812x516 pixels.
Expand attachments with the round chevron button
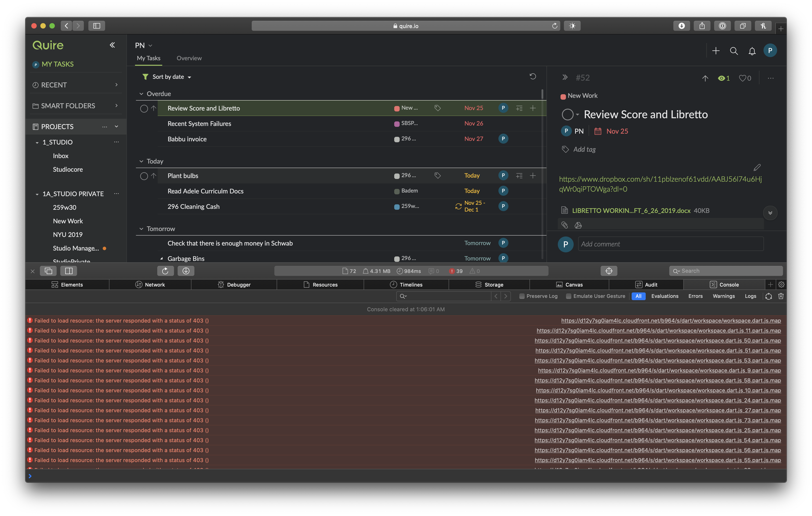(x=770, y=213)
